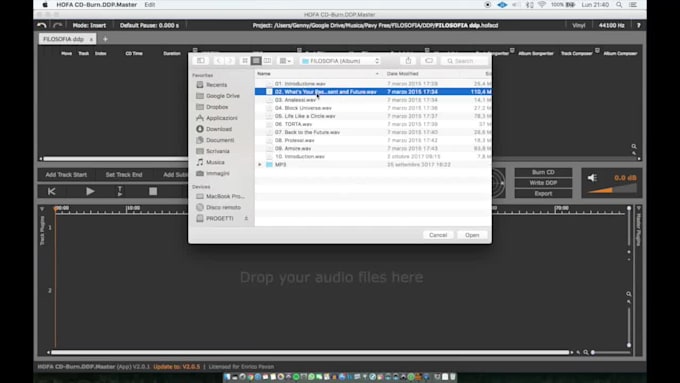Click the tags icon in file dialog

click(429, 61)
